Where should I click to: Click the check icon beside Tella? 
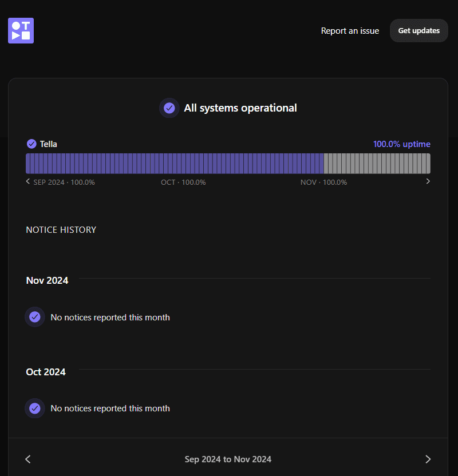[x=31, y=144]
